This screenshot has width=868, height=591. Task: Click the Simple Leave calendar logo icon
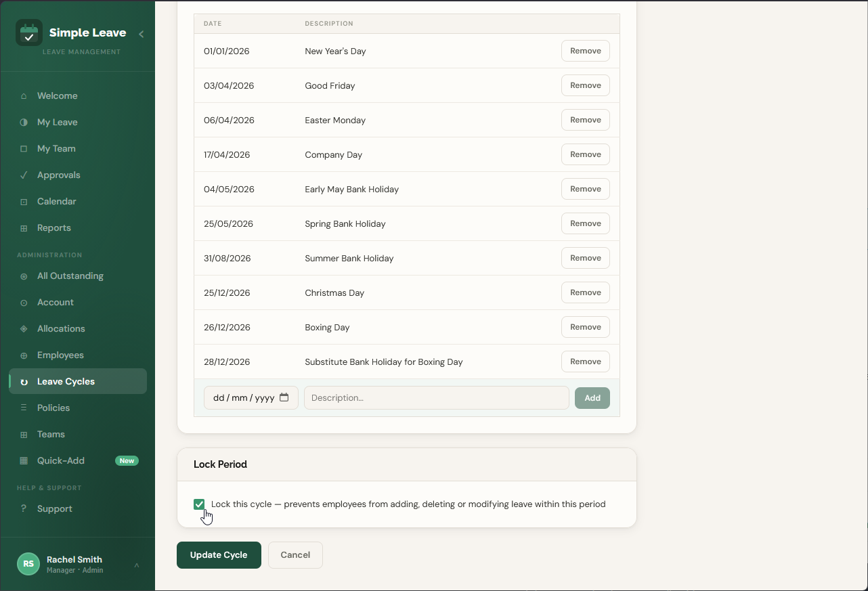[x=28, y=32]
